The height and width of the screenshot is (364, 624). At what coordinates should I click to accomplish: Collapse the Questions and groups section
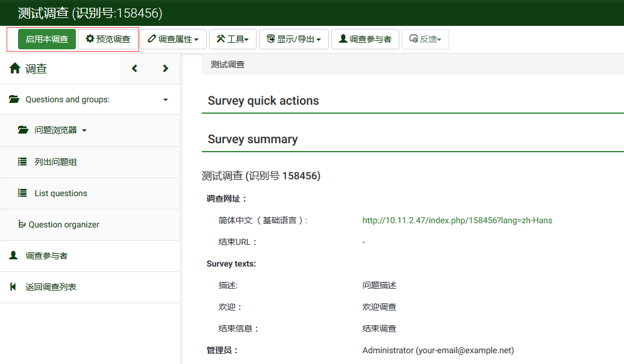166,100
